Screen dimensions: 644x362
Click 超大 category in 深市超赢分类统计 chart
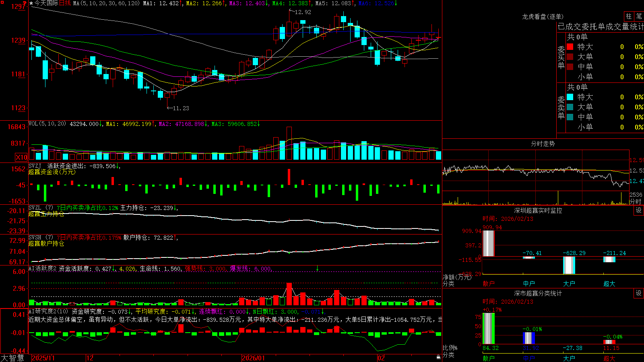609,358
